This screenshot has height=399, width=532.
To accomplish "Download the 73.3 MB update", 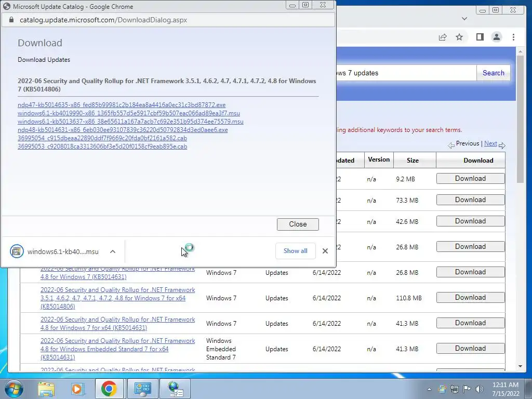I will [470, 200].
